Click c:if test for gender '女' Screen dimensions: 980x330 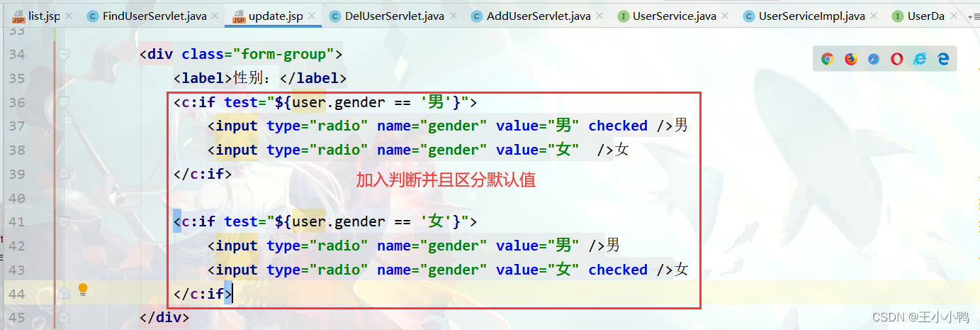pyautogui.click(x=325, y=221)
